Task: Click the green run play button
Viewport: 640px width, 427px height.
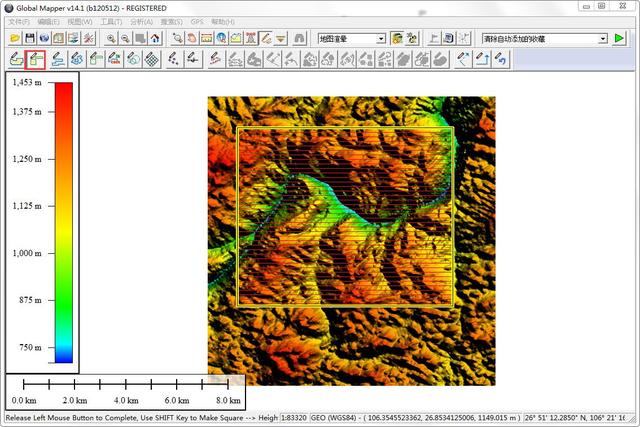Action: [x=619, y=39]
